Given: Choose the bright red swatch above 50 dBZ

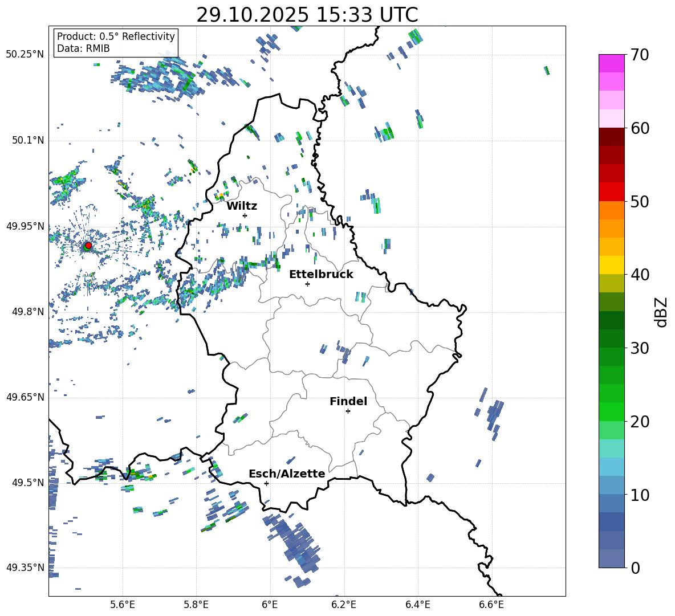Looking at the screenshot, I should pos(611,191).
